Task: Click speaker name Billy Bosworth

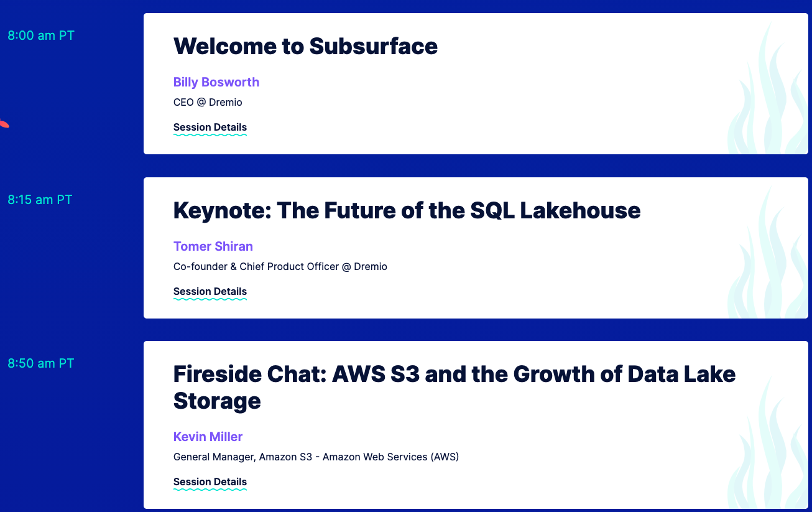Action: click(x=216, y=82)
